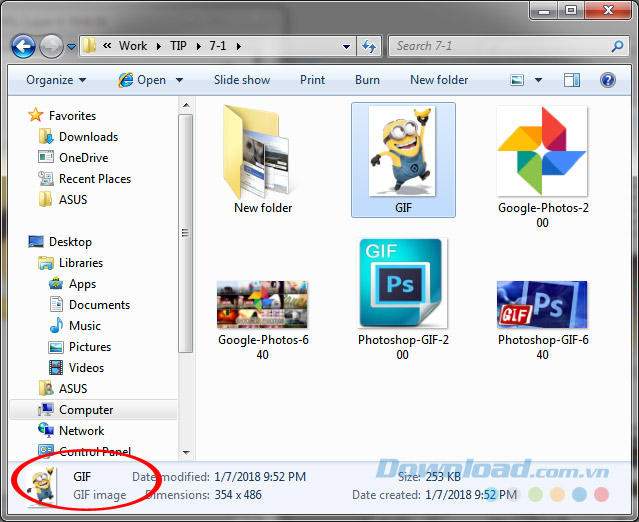Click the Network globe icon
The width and height of the screenshot is (639, 522).
click(x=46, y=430)
